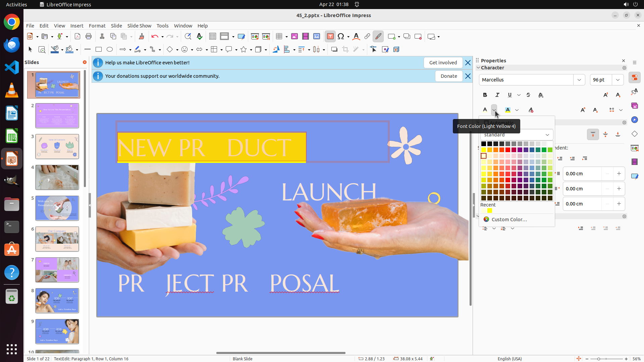Screen dimensions: 644x362
Task: Click Custom Color… in the palette popup
Action: point(509,220)
